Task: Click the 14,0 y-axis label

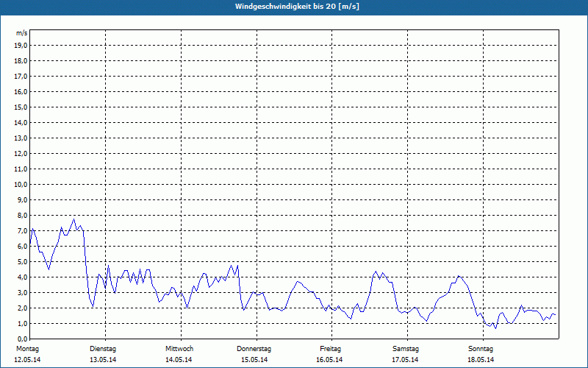Action: pyautogui.click(x=21, y=122)
